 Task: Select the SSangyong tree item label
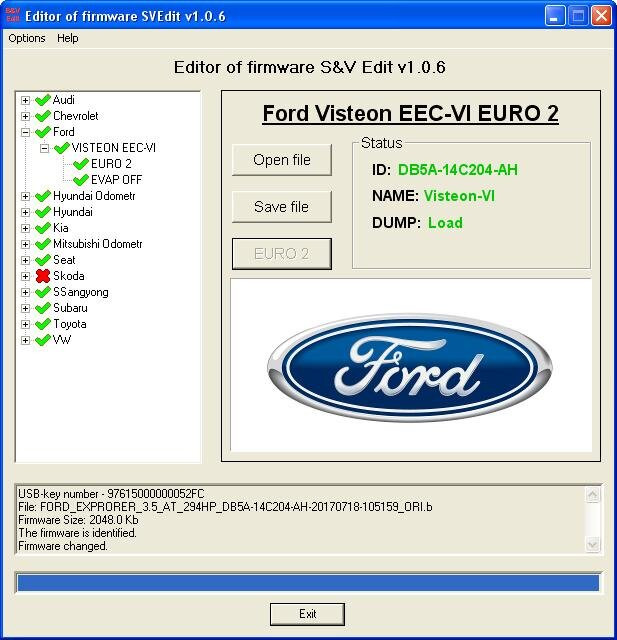click(x=80, y=292)
